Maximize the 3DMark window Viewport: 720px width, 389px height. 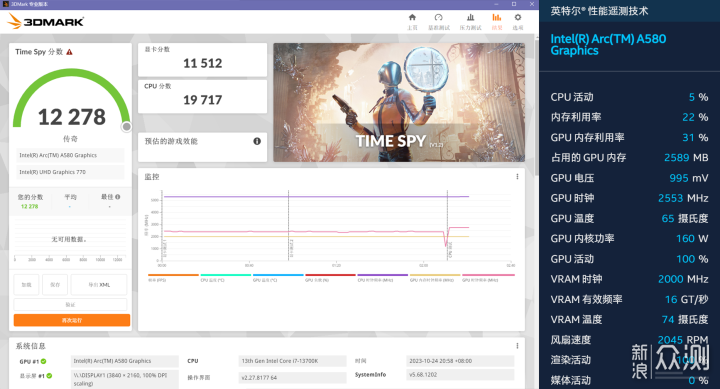point(514,4)
